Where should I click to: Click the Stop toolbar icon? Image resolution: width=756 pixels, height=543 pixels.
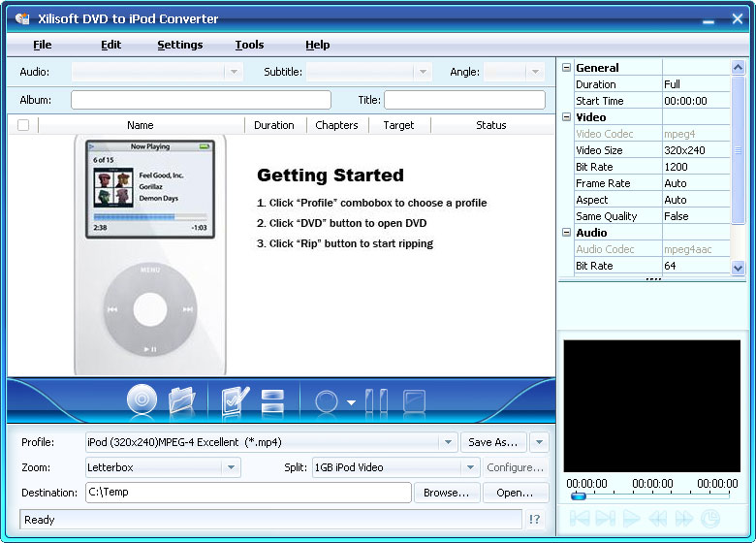[414, 400]
